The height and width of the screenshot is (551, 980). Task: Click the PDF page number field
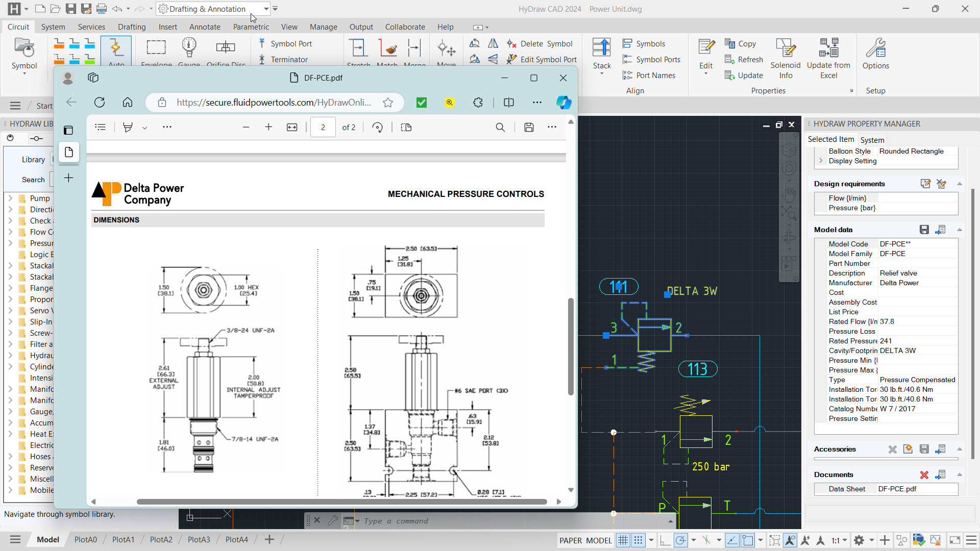tap(323, 128)
